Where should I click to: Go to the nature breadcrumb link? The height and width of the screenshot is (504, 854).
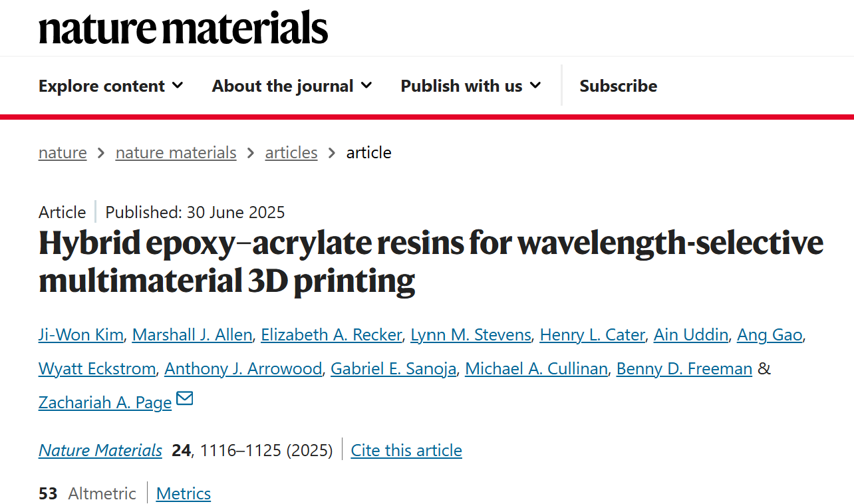pos(63,152)
